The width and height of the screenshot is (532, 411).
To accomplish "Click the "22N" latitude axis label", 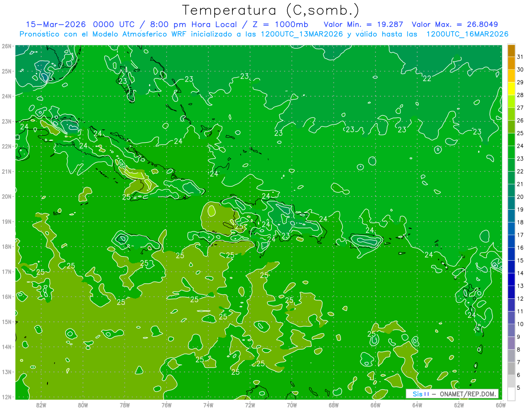I will tap(7, 146).
